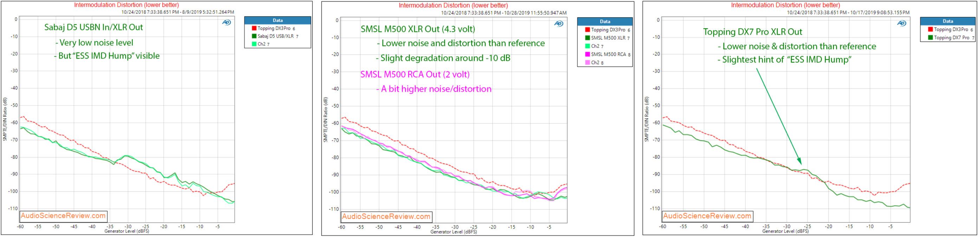Click Intermodulation Distortion title above DX7 Pro chart
Image resolution: width=980 pixels, height=237 pixels.
point(785,5)
